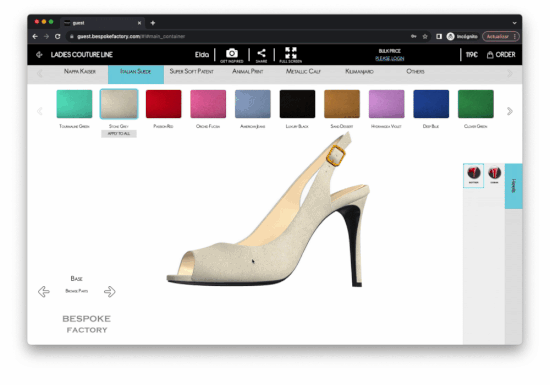Image resolution: width=550 pixels, height=385 pixels.
Task: Switch to the Nappa Kaiser material tab
Action: (x=80, y=72)
